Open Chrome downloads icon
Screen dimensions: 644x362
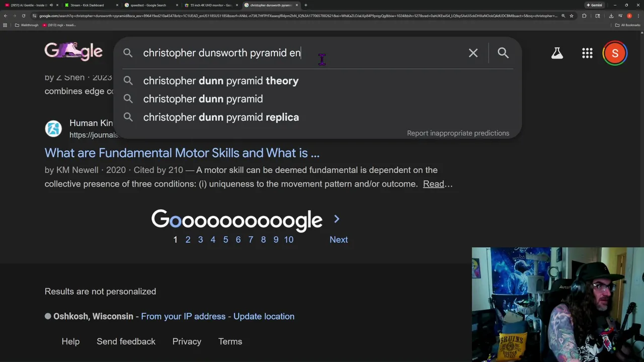point(611,16)
